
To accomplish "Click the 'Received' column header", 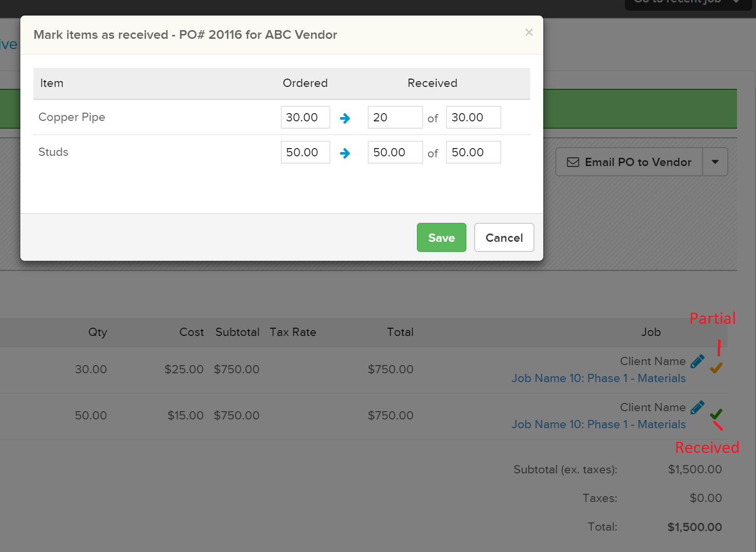I will click(432, 83).
